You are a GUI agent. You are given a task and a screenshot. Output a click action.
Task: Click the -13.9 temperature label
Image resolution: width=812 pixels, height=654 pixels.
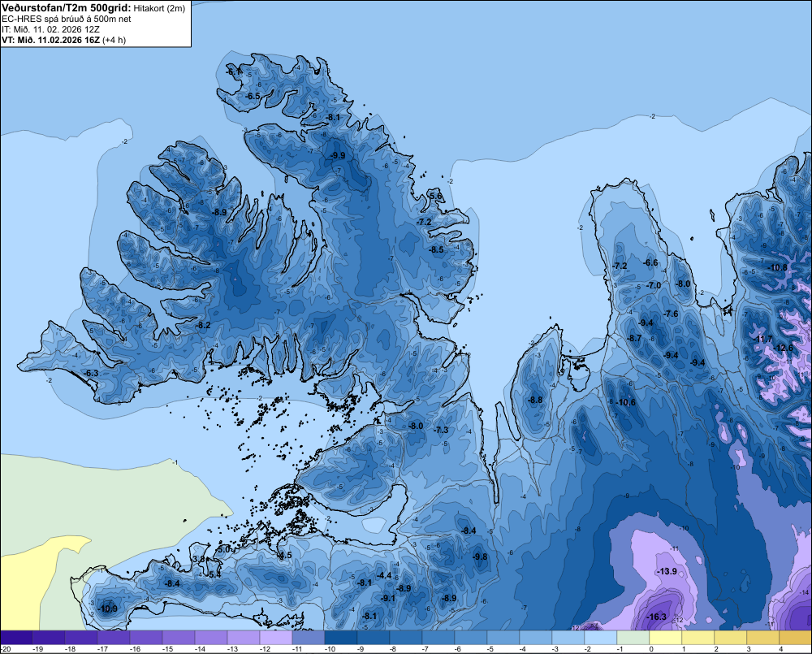point(667,571)
